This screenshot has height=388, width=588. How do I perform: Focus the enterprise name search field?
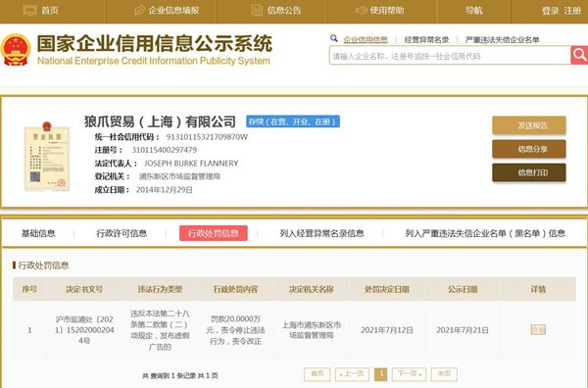pyautogui.click(x=450, y=56)
